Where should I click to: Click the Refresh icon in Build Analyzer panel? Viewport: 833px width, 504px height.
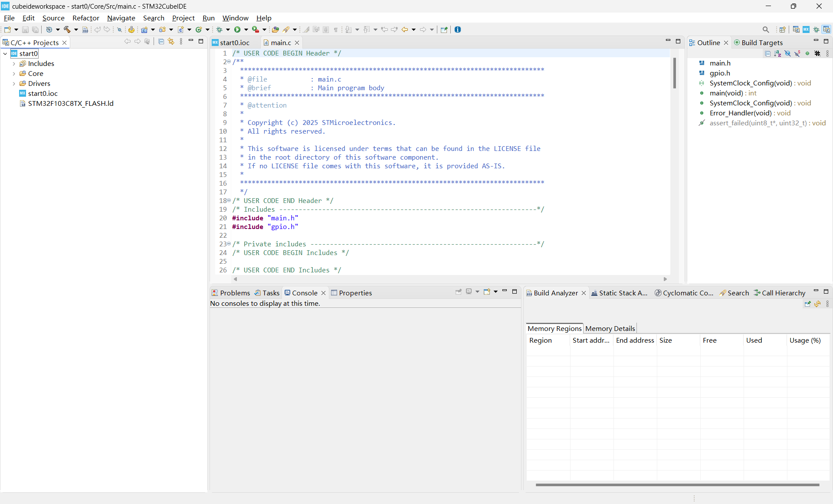tap(817, 304)
